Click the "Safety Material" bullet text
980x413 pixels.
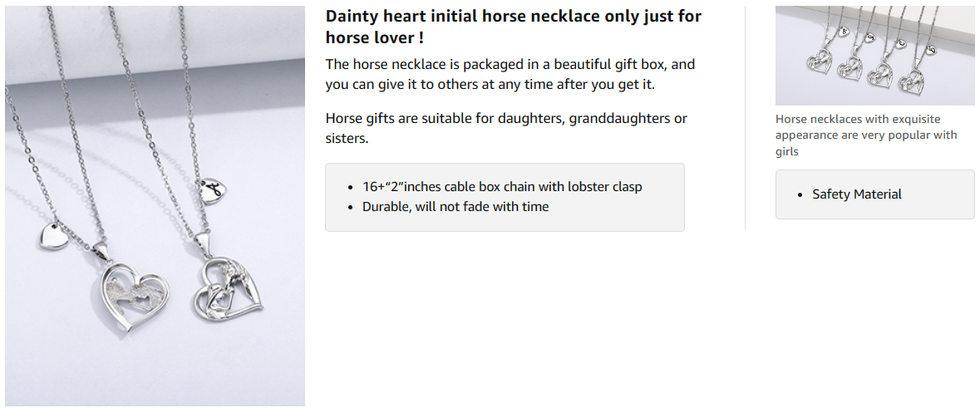click(x=857, y=194)
